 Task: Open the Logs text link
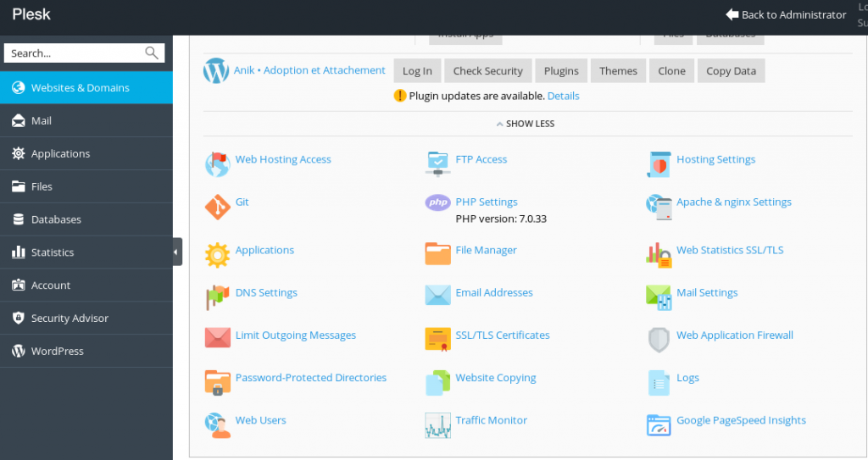click(687, 378)
